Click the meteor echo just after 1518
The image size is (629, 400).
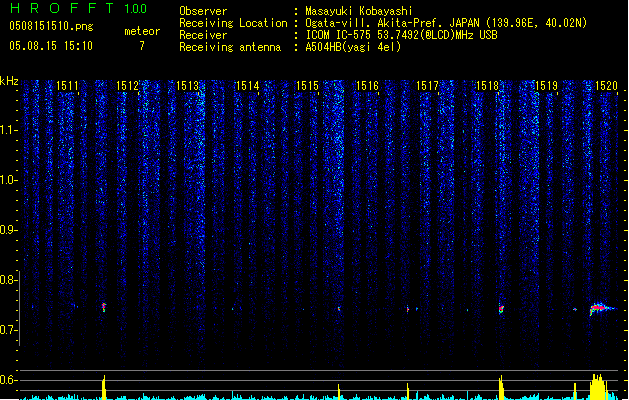click(501, 309)
